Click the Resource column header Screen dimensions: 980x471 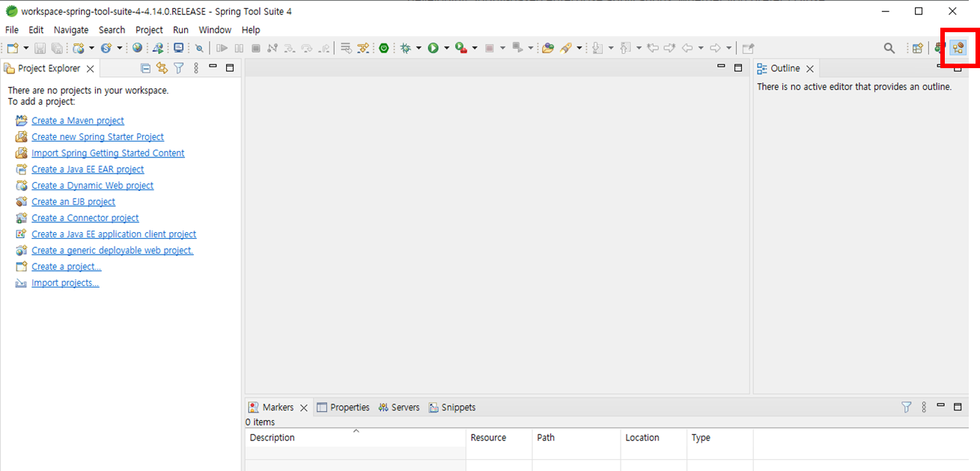499,437
